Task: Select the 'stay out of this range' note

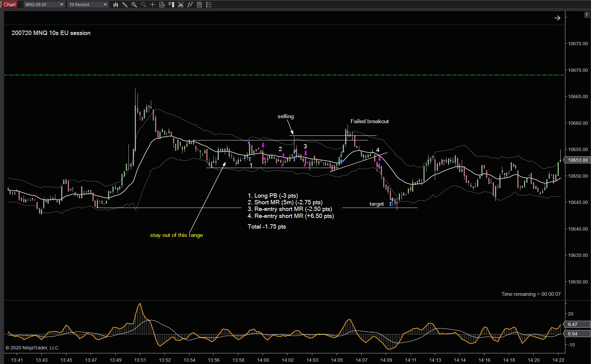Action: pos(176,235)
